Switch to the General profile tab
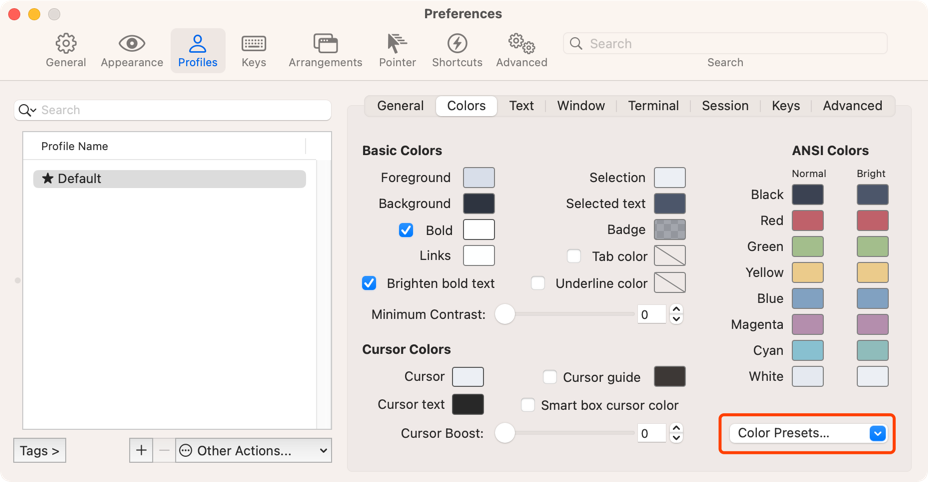Viewport: 928px width, 482px height. point(400,106)
